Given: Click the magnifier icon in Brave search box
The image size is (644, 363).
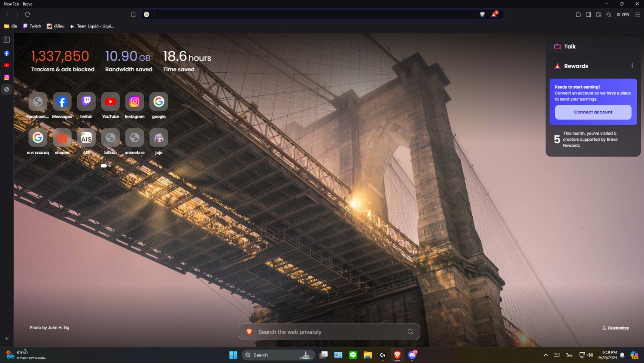Looking at the screenshot, I should click(410, 332).
